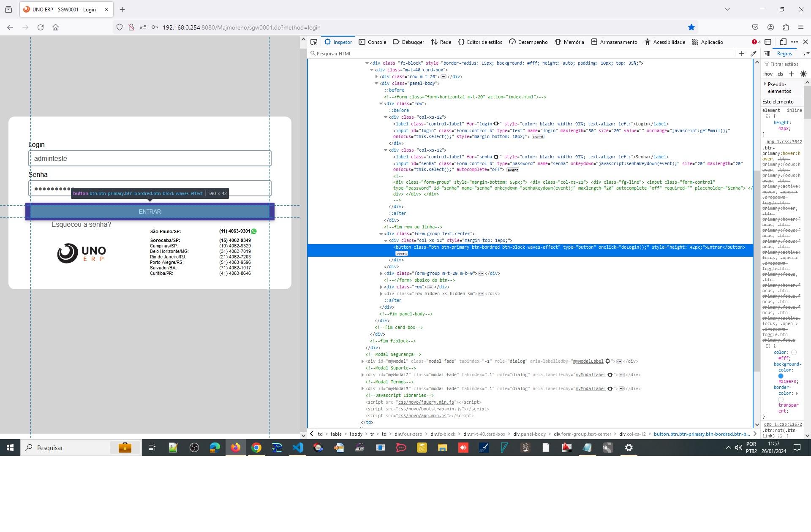Screen dimensions: 811x532
Task: Click the #fff color swatch in rules
Action: [794, 352]
